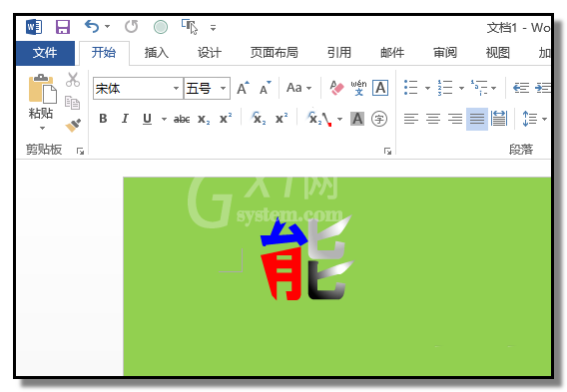Save the document with the floppy icon
The image size is (567, 392).
[63, 27]
